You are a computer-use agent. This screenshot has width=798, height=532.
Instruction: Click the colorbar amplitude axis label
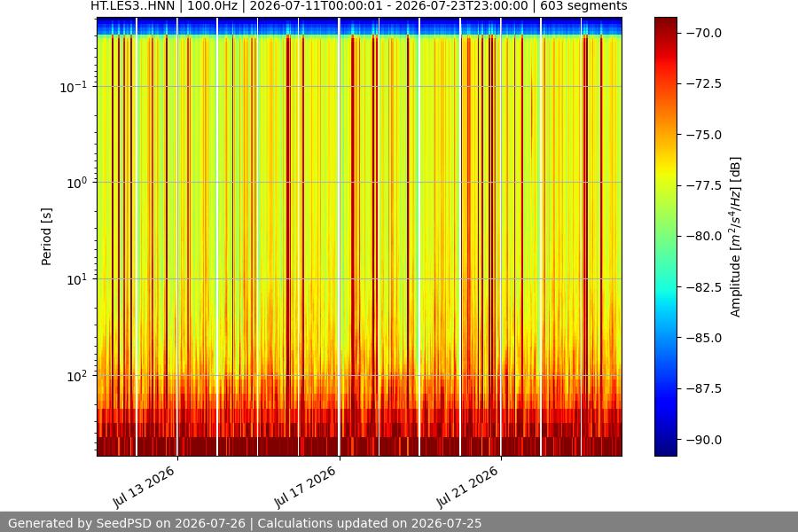coord(735,237)
